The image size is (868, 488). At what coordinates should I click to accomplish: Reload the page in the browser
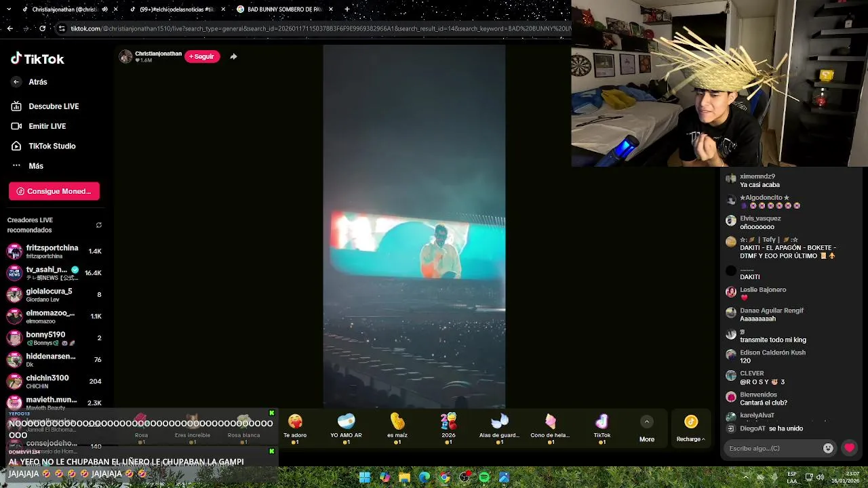pos(42,28)
